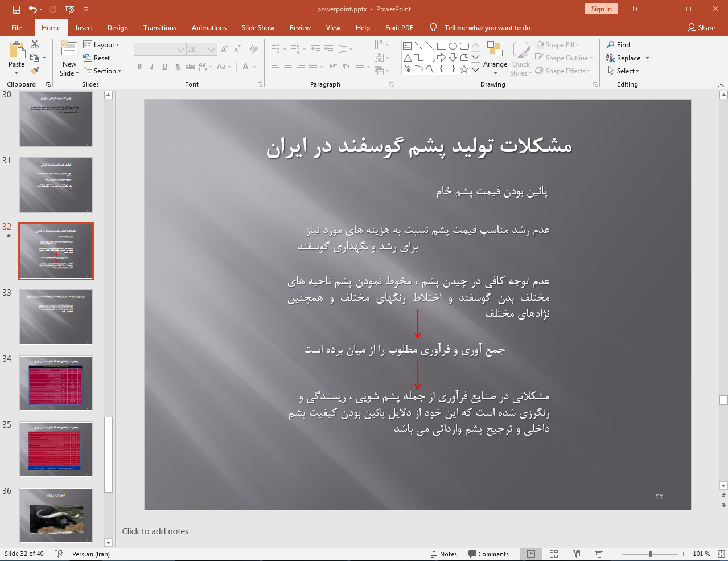Viewport: 728px width, 561px height.
Task: Click the Zoom In plus button
Action: (684, 554)
